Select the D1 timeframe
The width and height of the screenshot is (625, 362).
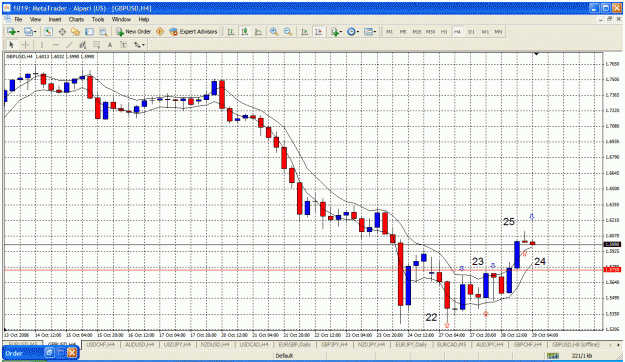pos(471,31)
